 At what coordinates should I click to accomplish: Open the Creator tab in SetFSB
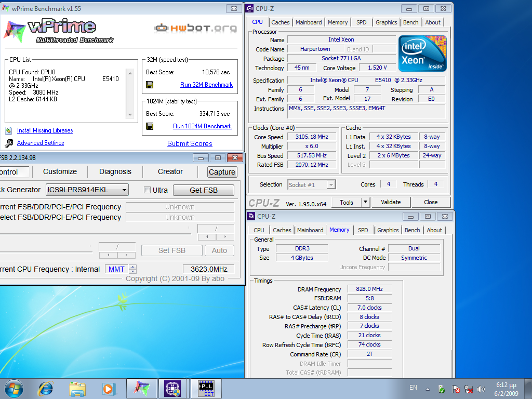click(x=170, y=171)
